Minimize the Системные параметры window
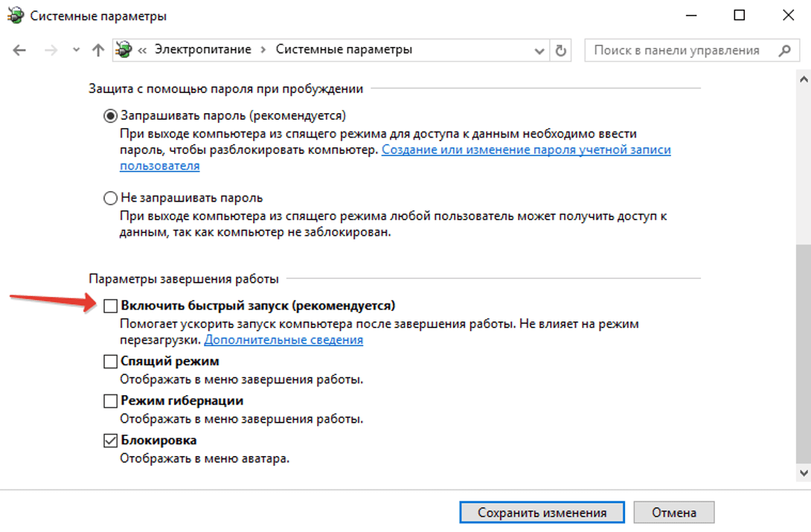Screen dimensions: 811x532 pos(691,16)
